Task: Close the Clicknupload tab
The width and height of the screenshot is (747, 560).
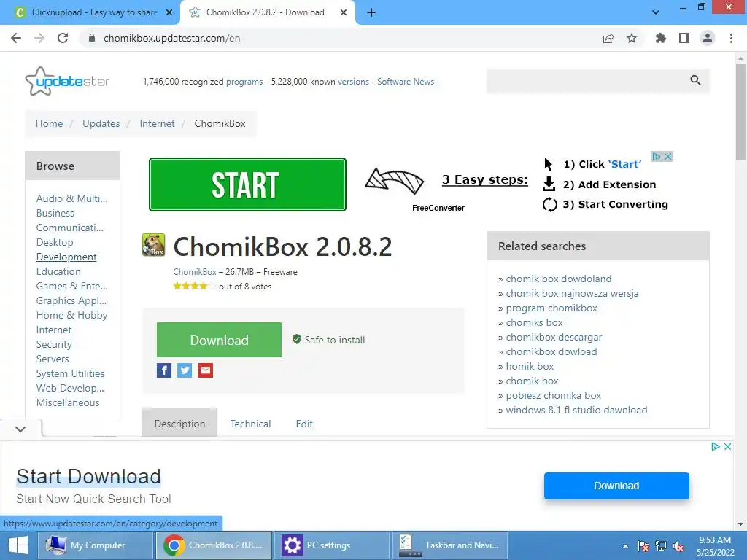Action: (x=169, y=12)
